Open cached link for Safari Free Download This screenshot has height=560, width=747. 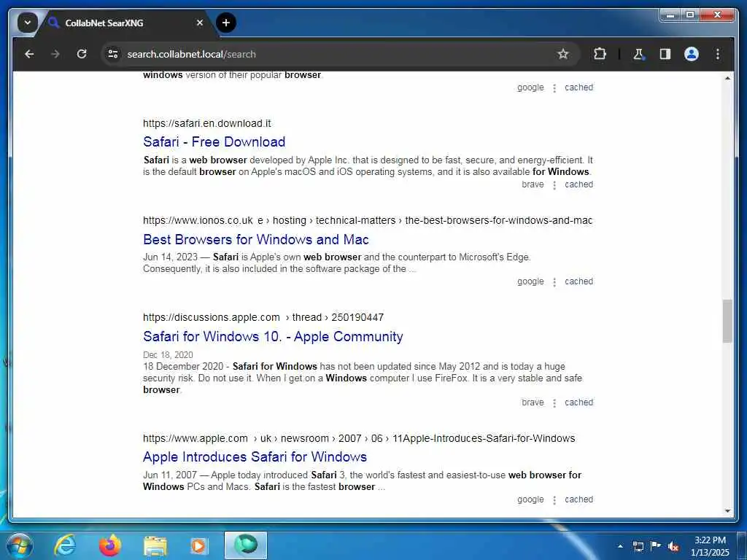pos(578,184)
